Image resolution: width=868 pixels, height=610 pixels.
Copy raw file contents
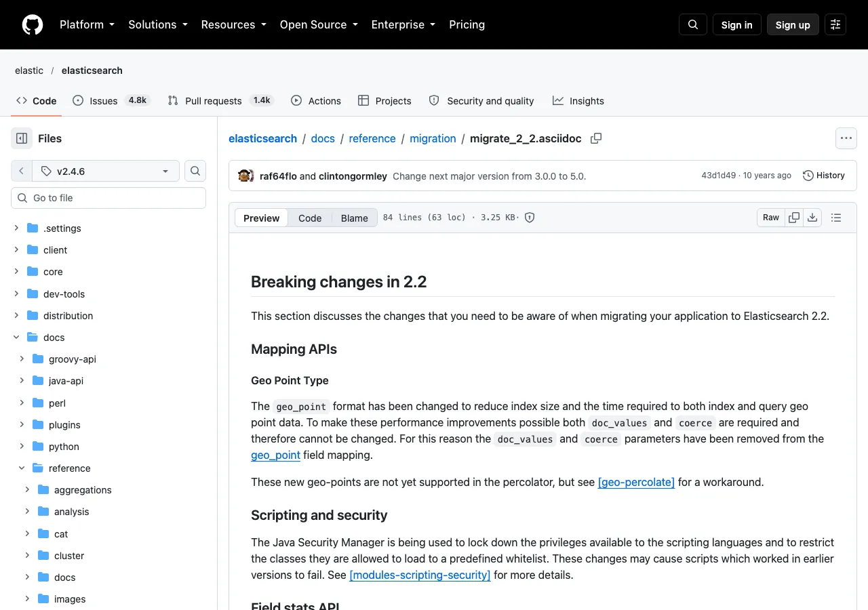tap(794, 218)
